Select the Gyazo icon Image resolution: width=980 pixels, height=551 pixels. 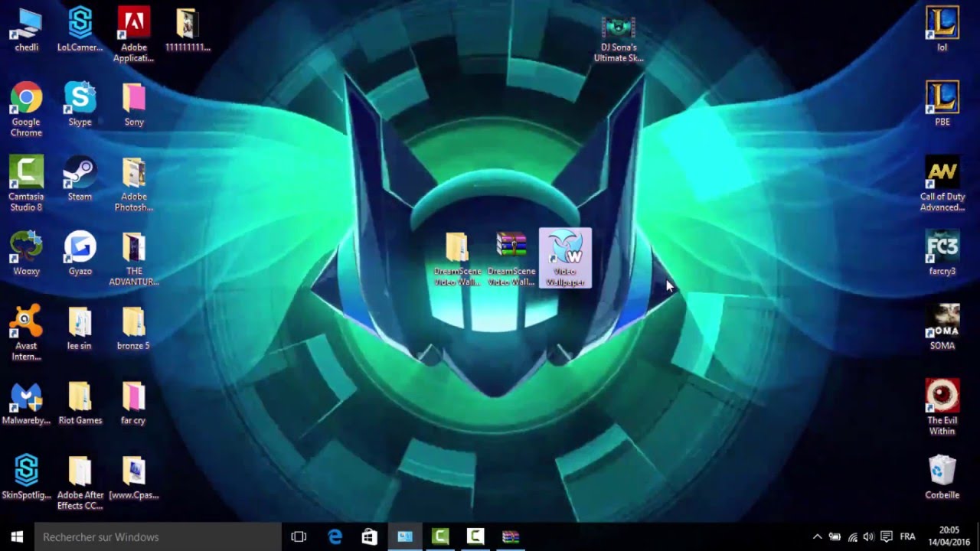(80, 253)
